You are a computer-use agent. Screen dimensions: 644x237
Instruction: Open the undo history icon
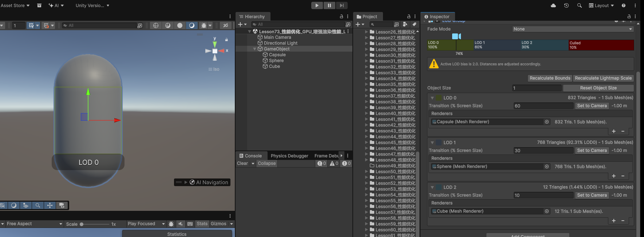[566, 5]
